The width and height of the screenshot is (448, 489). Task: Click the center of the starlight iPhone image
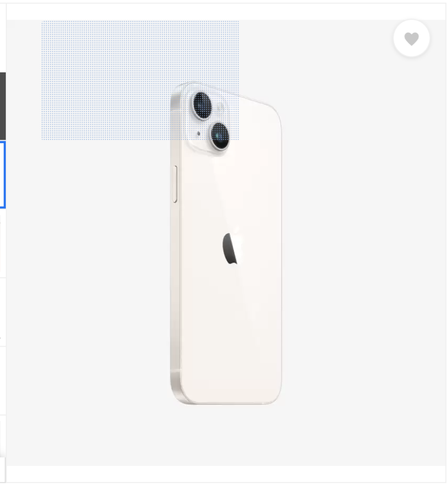[x=226, y=243]
